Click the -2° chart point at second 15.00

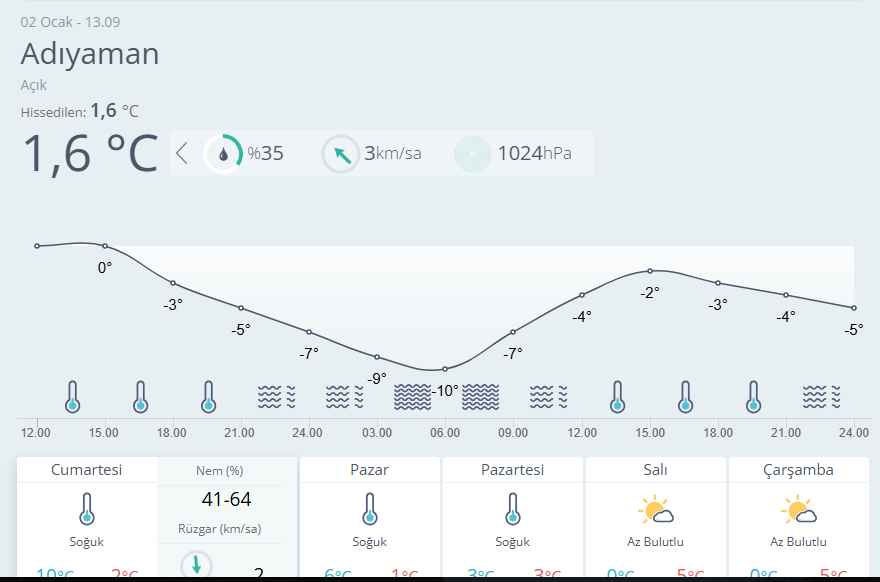650,271
